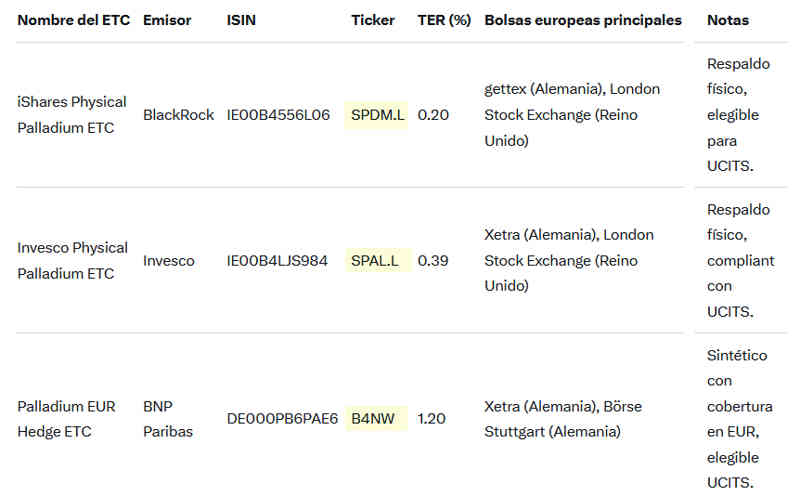Click the B4NW ticker highlight
Screen dimensions: 800x496
coord(372,419)
